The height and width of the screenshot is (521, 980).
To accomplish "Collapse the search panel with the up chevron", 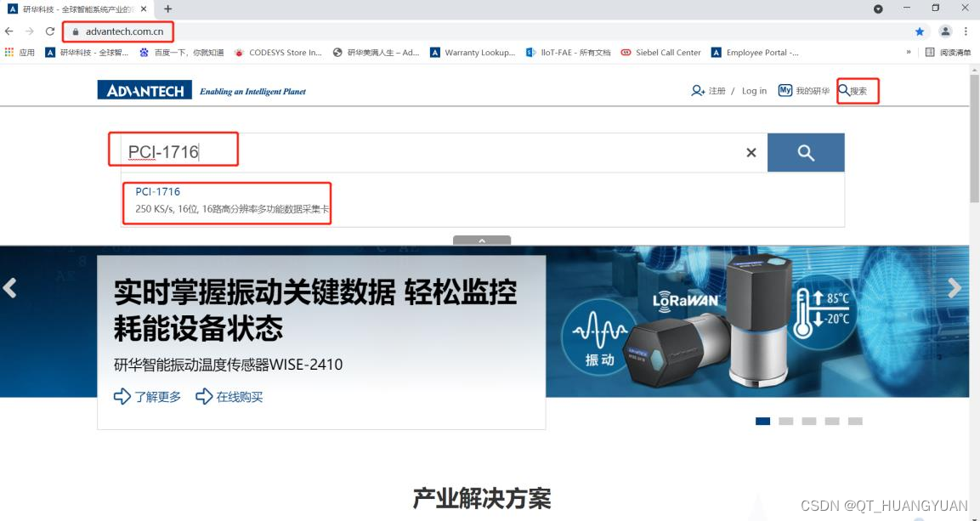I will coord(482,241).
